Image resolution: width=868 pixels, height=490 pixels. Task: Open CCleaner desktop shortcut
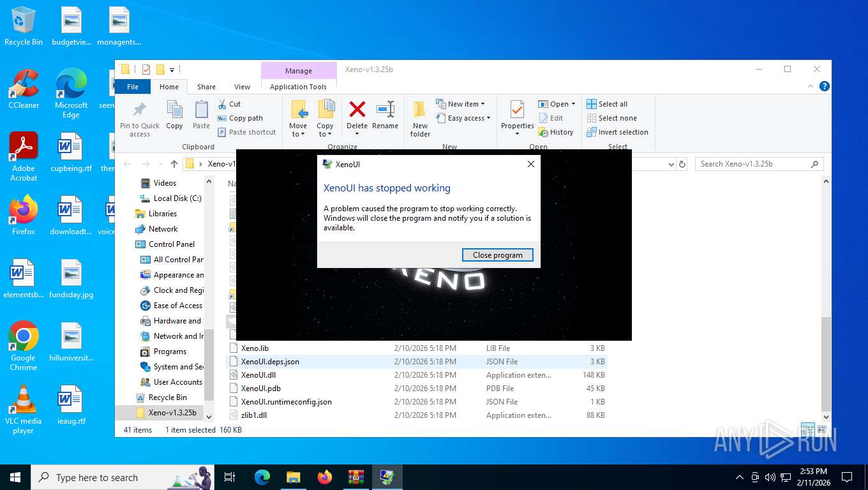tap(24, 89)
